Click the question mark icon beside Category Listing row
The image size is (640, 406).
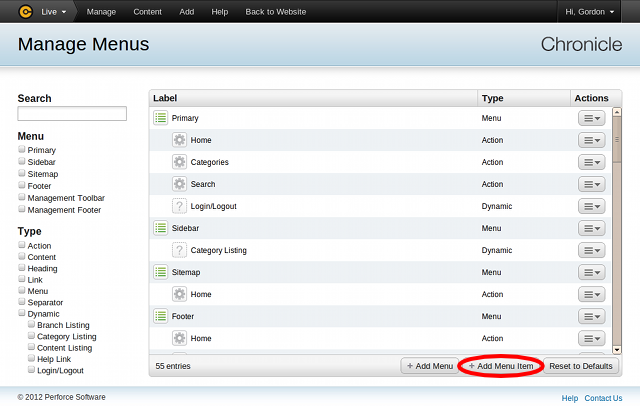pos(179,250)
